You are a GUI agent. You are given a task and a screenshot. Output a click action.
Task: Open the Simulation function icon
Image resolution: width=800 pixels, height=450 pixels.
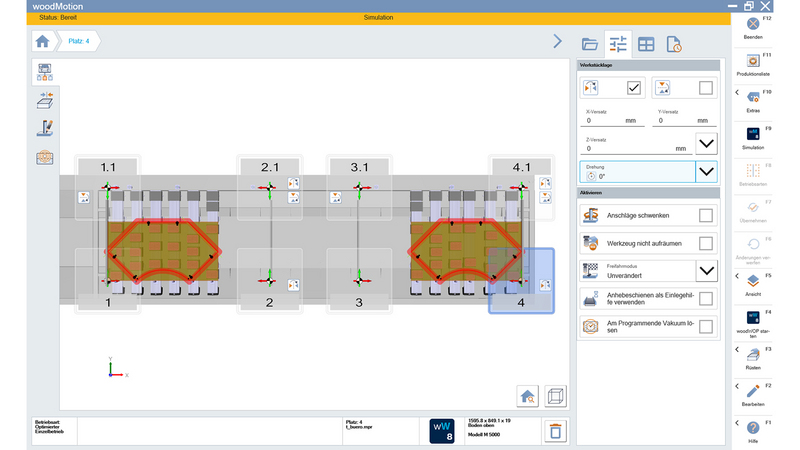[752, 134]
